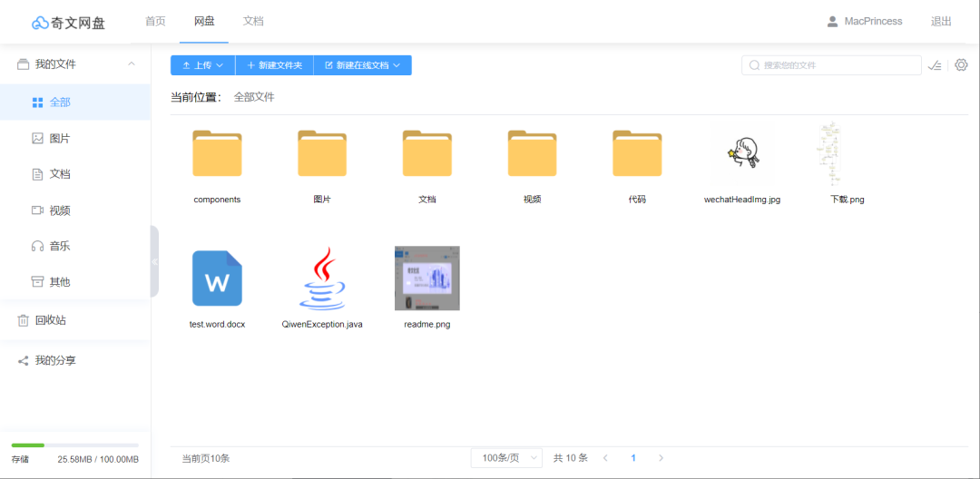Click the 新建文件夹 button
The height and width of the screenshot is (479, 980).
pyautogui.click(x=274, y=65)
